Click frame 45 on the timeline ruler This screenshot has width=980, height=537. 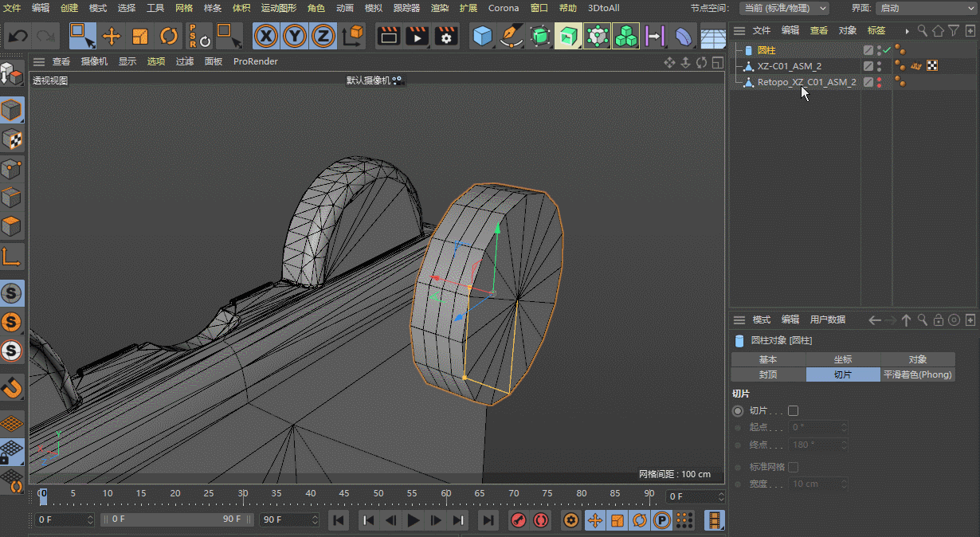[x=345, y=494]
